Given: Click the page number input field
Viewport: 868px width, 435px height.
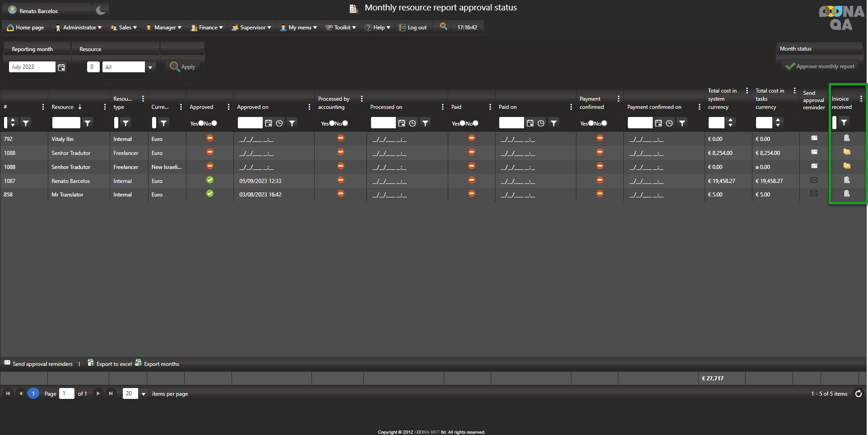Looking at the screenshot, I should [66, 393].
